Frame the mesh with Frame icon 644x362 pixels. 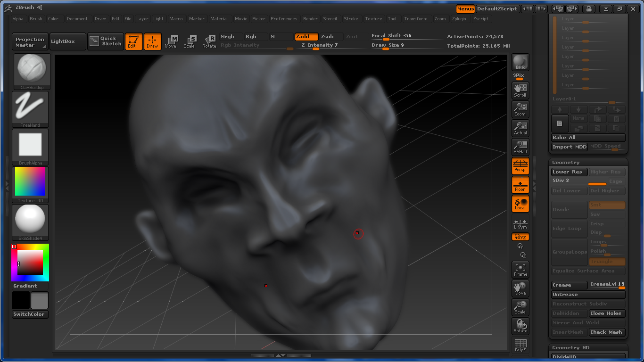click(520, 269)
